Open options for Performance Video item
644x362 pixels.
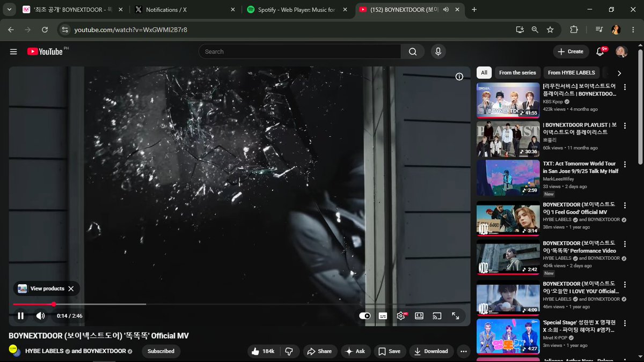click(x=625, y=245)
